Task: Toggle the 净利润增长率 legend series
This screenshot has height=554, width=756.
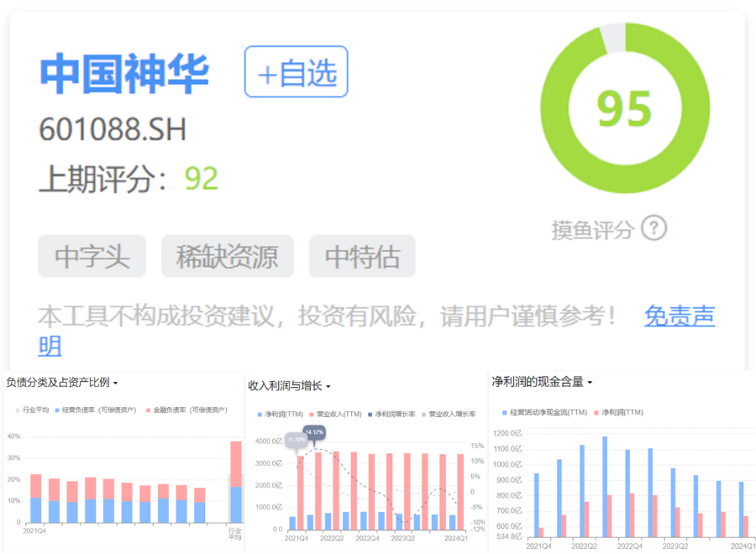Action: 391,415
